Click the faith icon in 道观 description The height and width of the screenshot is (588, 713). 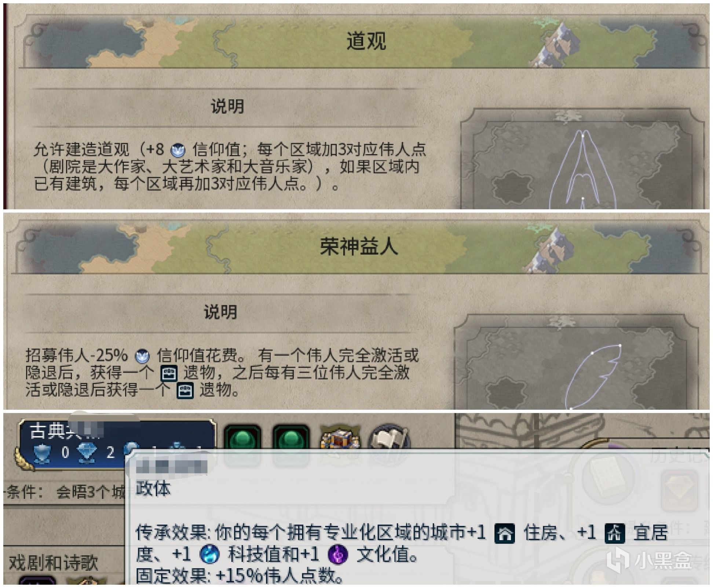pos(179,150)
